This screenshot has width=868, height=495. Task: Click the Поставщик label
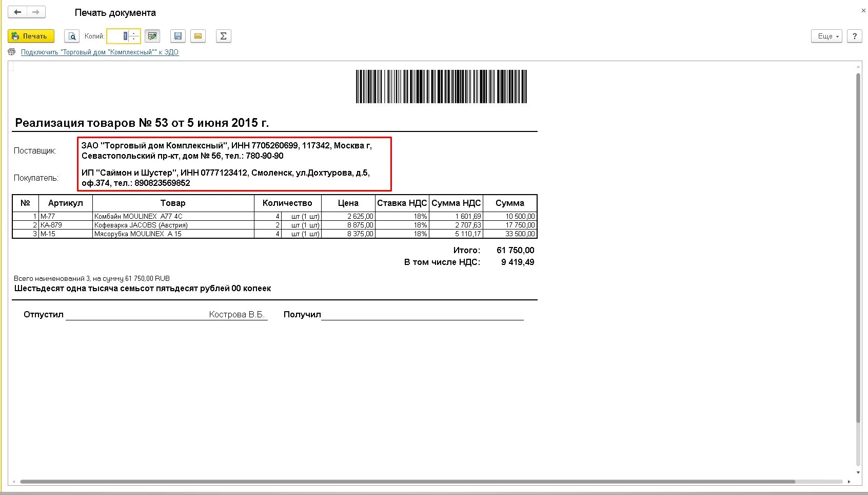click(x=35, y=150)
